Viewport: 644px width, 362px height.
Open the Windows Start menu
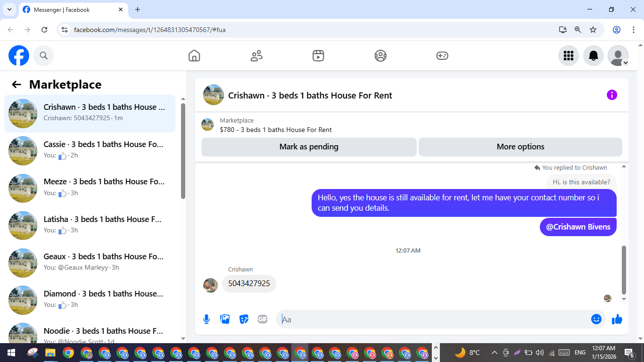11,353
